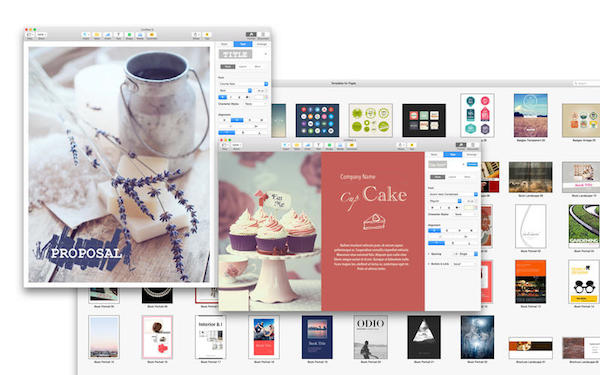
Task: Click the Tips icon in the Cup Cake window toolbar
Action: tap(412, 145)
